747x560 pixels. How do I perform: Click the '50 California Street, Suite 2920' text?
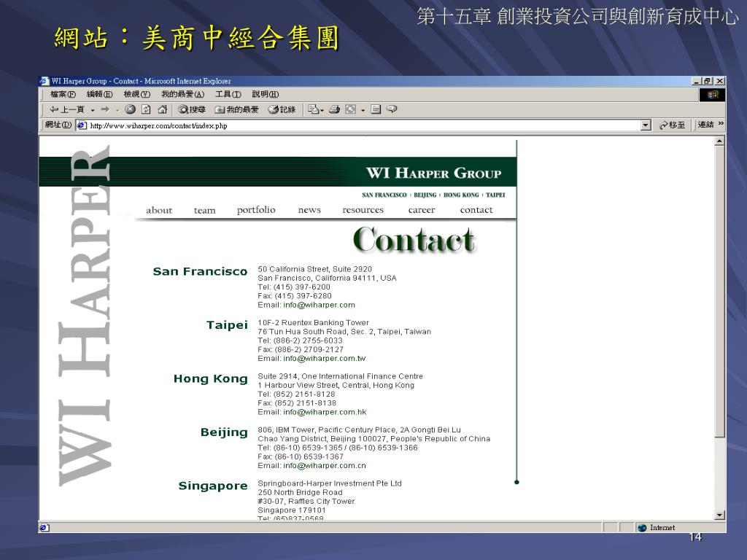[x=315, y=269]
